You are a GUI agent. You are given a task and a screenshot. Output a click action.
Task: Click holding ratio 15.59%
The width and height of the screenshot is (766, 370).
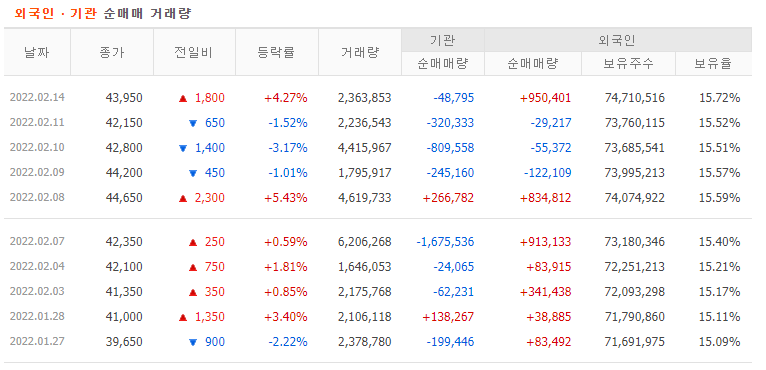[x=720, y=198]
